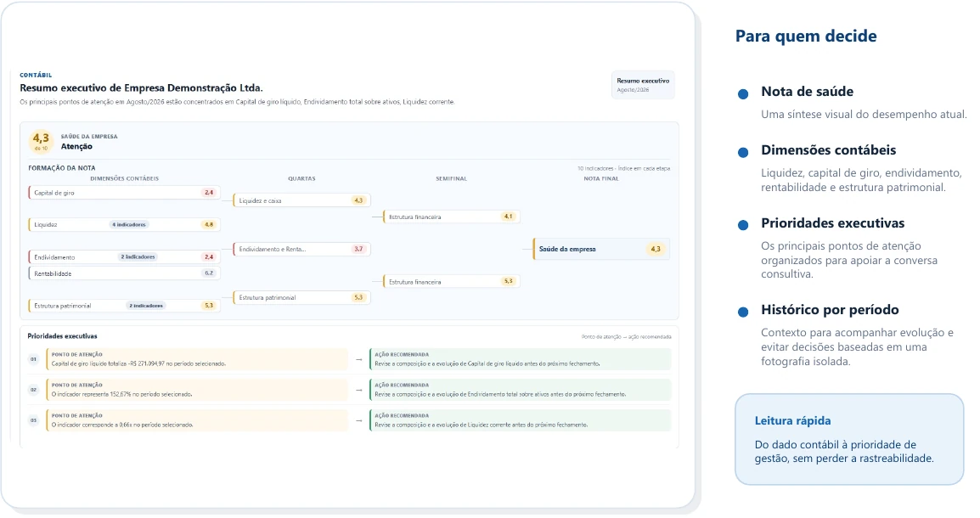Image resolution: width=980 pixels, height=518 pixels.
Task: Click the 'Resumo executivo de Empresa Demonstração Ltda.' title
Action: [141, 88]
